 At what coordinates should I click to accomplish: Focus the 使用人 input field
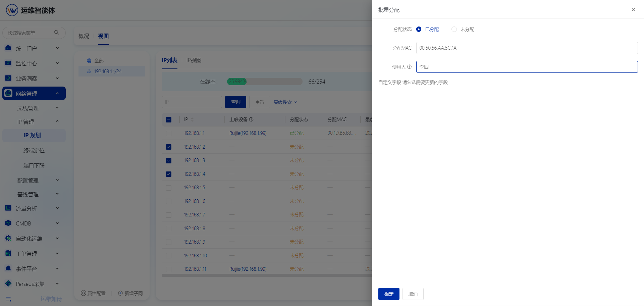[x=527, y=67]
